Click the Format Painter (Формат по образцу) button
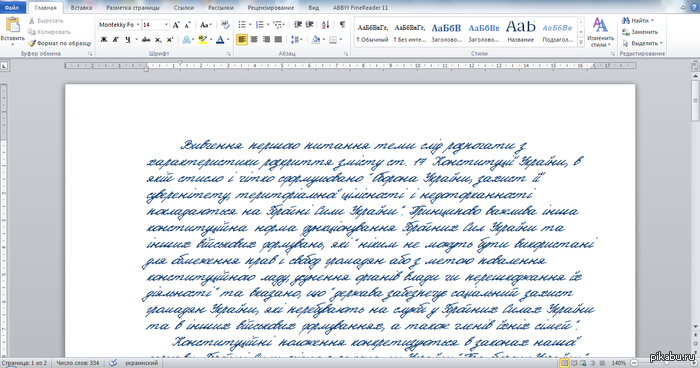The height and width of the screenshot is (368, 700). coord(59,43)
